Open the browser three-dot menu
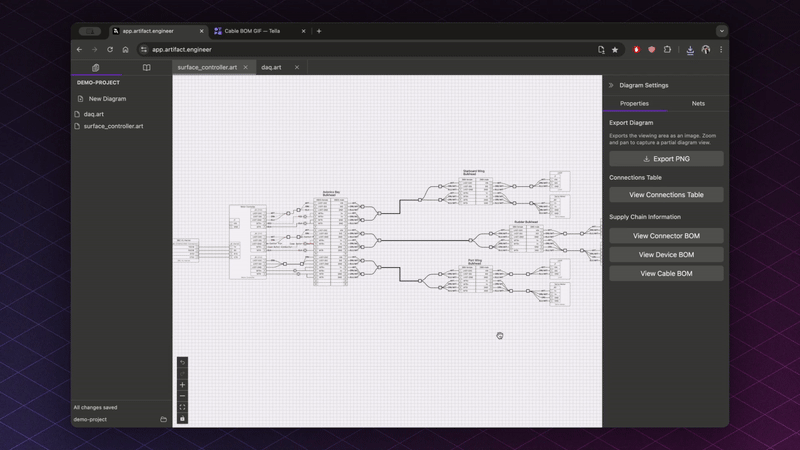 click(x=721, y=49)
